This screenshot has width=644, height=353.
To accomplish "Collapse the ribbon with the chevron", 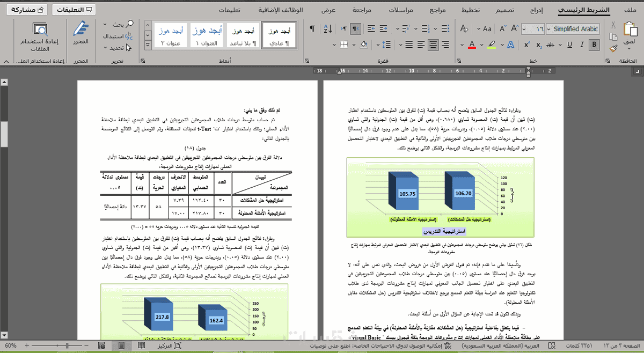I will [6, 61].
